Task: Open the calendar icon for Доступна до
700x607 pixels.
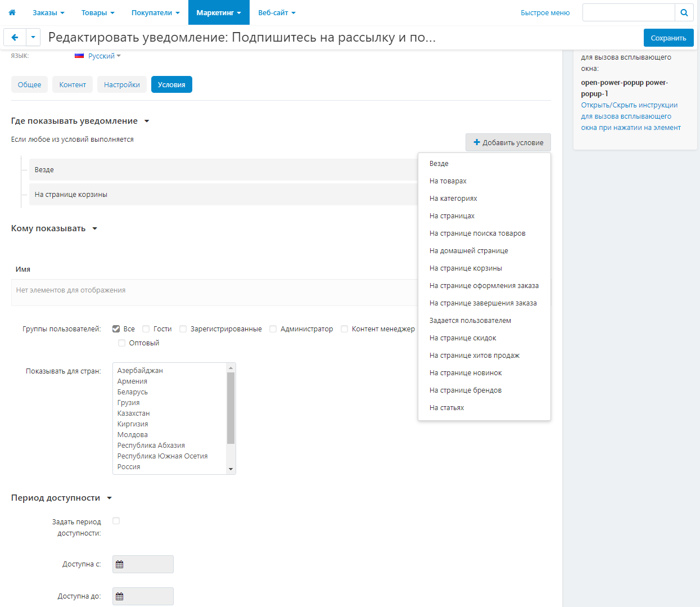Action: tap(119, 596)
